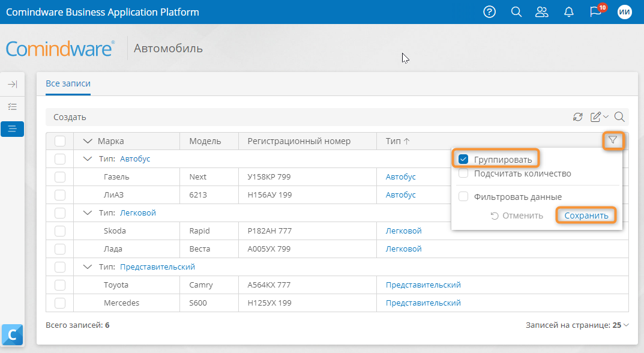The height and width of the screenshot is (353, 644).
Task: Search within the table using magnifier
Action: pos(619,117)
